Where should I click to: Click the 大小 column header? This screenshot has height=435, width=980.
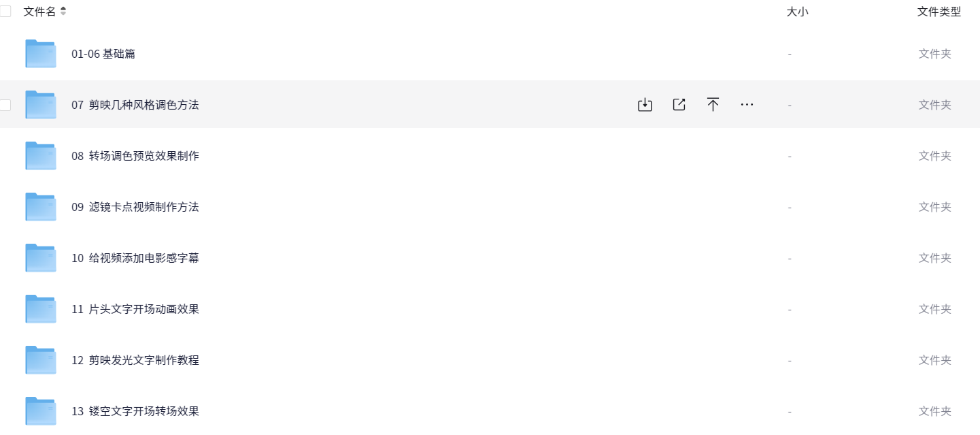(797, 12)
